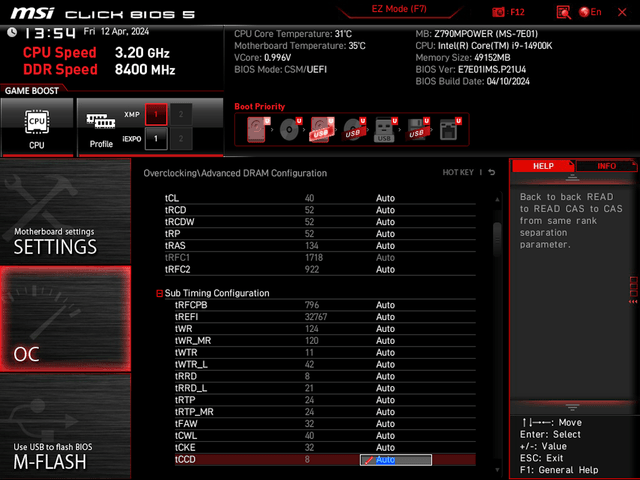Select the tRRD row

325,376
